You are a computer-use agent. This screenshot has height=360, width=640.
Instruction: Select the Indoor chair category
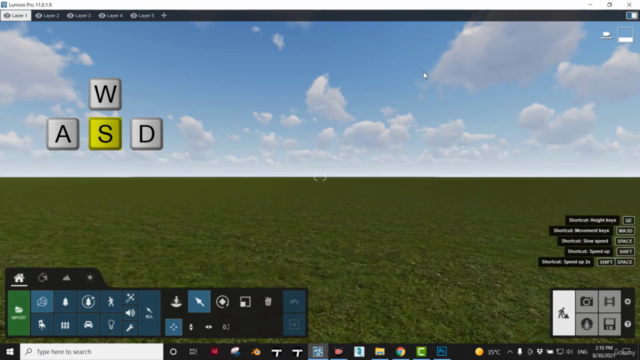42,325
